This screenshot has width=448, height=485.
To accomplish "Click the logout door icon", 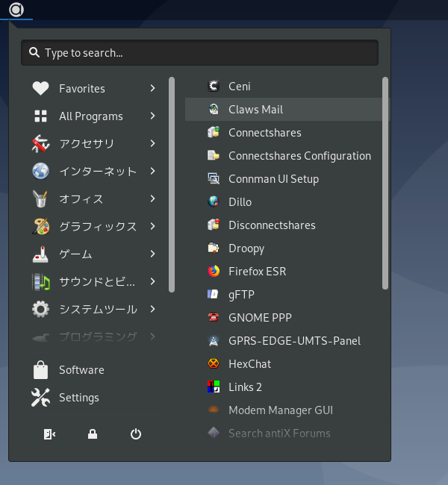I will [x=49, y=434].
